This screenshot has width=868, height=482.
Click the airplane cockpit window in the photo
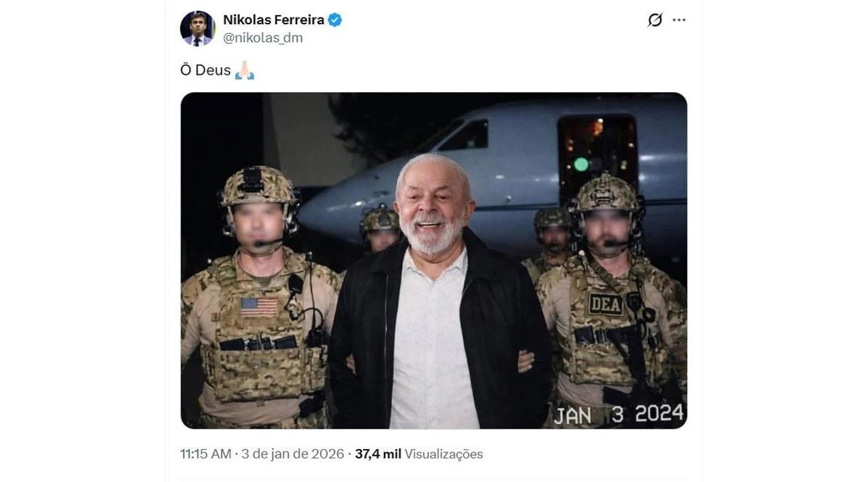pyautogui.click(x=464, y=135)
